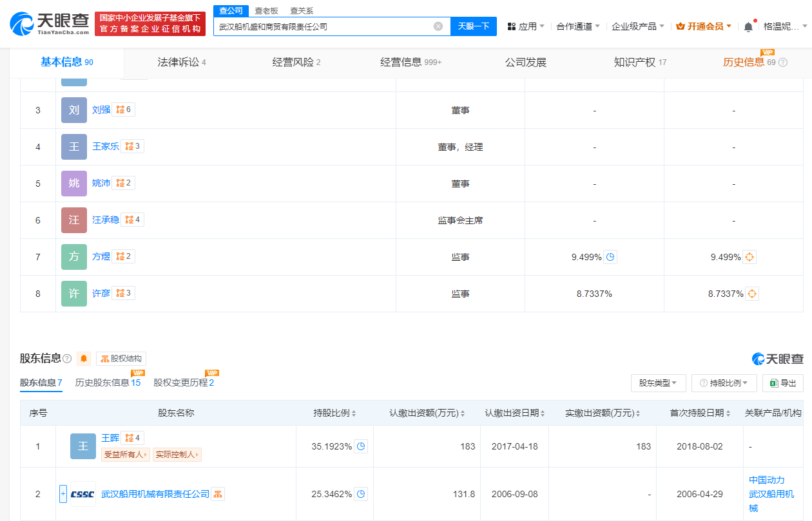Click 刘强's avatar tile
This screenshot has height=521, width=812.
(74, 110)
